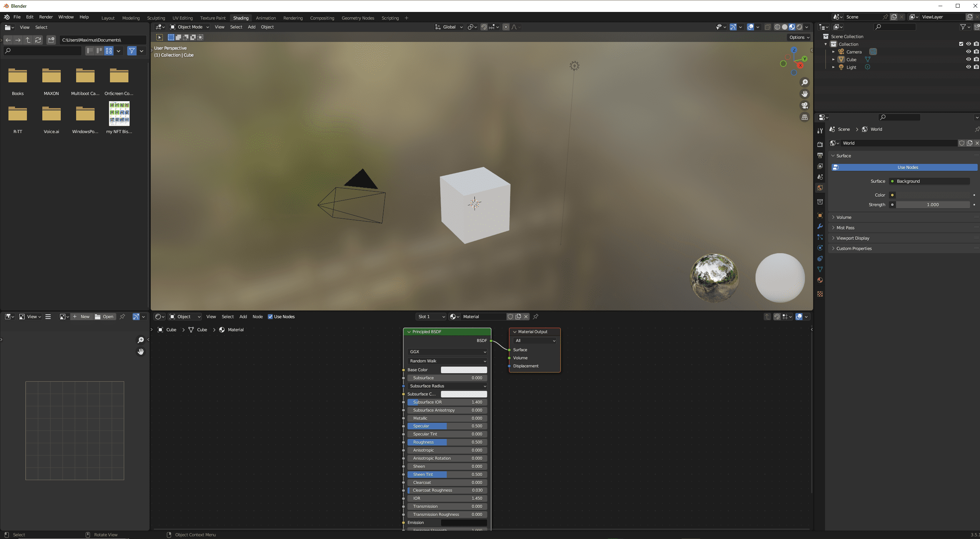This screenshot has height=539, width=980.
Task: Expand the Volume panel in World properties
Action: click(x=844, y=217)
